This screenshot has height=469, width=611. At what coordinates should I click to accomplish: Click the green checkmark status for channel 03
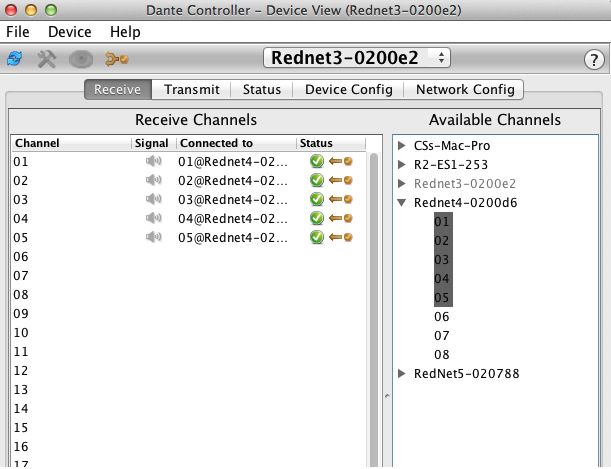pos(317,199)
